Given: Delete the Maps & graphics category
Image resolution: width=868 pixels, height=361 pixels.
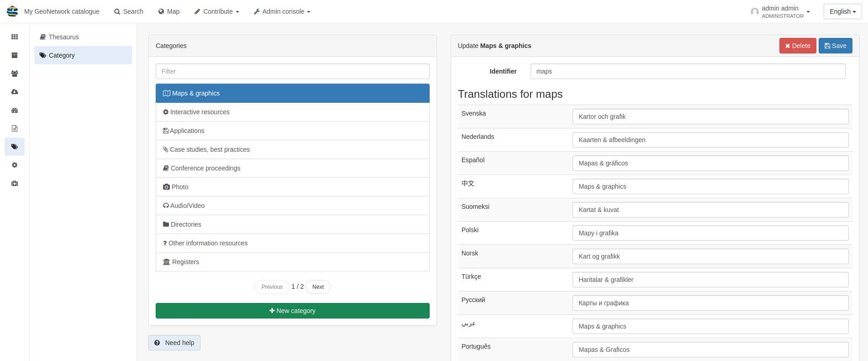Looking at the screenshot, I should coord(798,46).
